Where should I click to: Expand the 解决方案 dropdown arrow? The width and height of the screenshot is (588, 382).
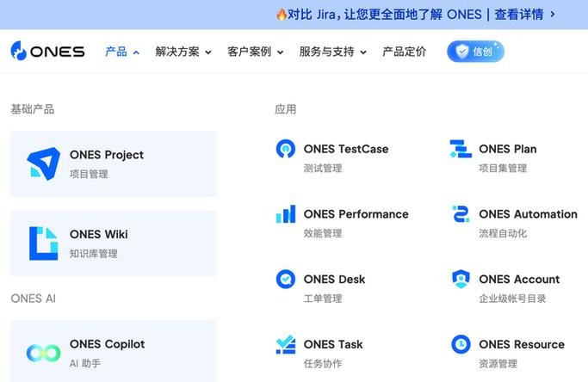point(208,52)
